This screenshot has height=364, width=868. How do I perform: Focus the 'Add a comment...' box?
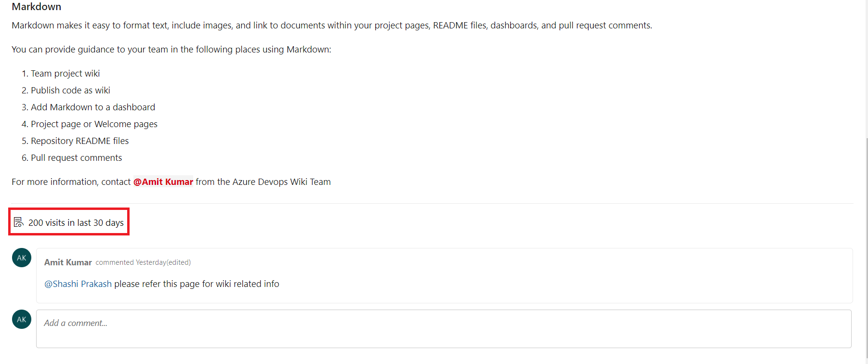444,329
